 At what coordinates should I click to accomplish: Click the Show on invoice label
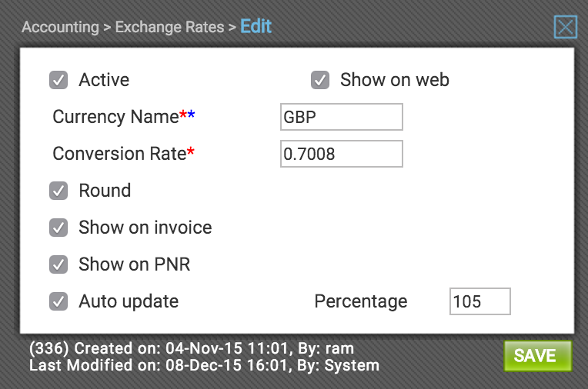pos(145,228)
